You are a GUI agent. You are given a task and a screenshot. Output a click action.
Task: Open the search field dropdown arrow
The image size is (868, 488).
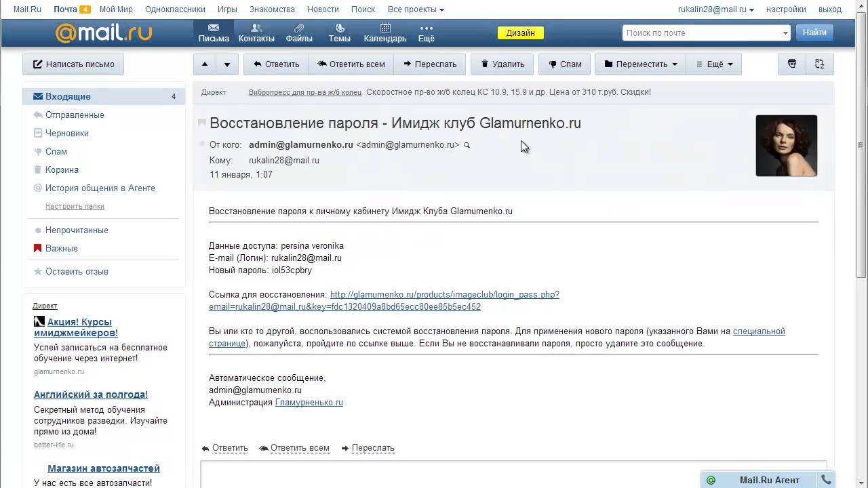785,33
